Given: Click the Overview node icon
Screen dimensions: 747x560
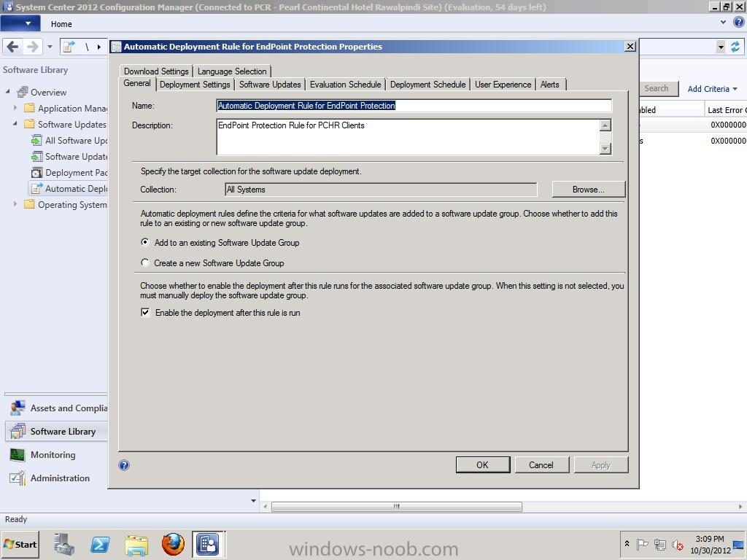Looking at the screenshot, I should (x=23, y=92).
